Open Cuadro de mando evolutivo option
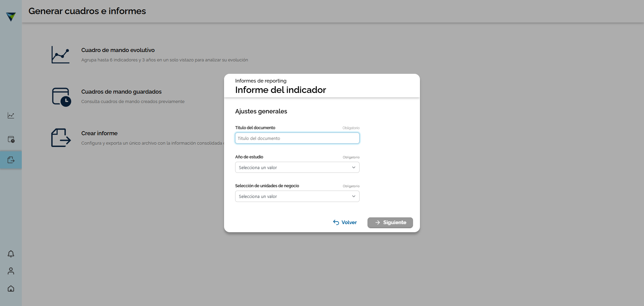The height and width of the screenshot is (306, 644). click(118, 50)
